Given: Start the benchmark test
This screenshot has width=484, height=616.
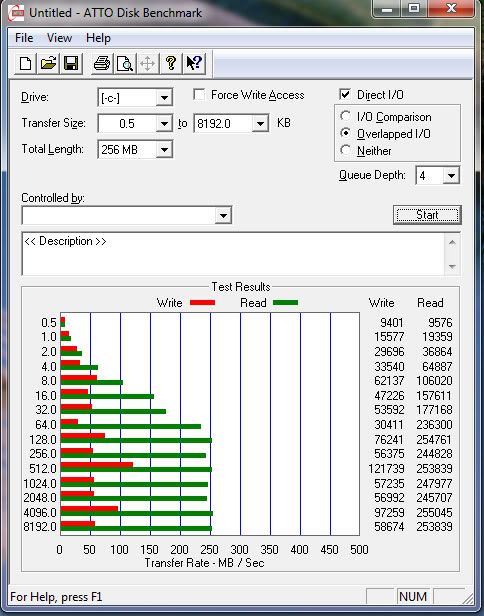Looking at the screenshot, I should tap(427, 215).
